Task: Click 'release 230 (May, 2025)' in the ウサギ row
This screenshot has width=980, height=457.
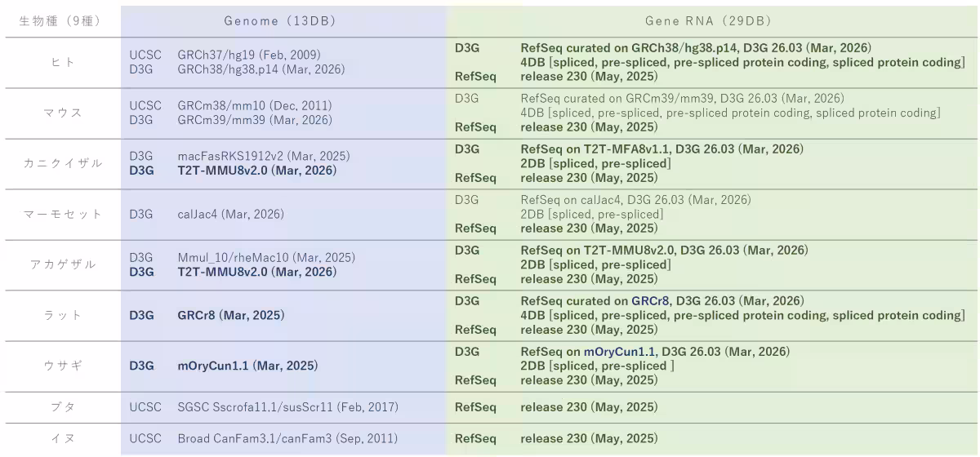Action: [589, 380]
